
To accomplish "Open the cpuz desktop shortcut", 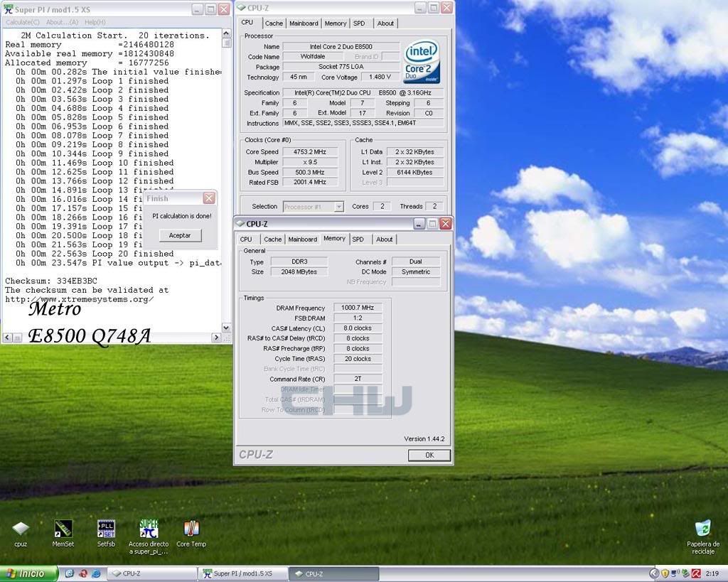I will (x=21, y=533).
